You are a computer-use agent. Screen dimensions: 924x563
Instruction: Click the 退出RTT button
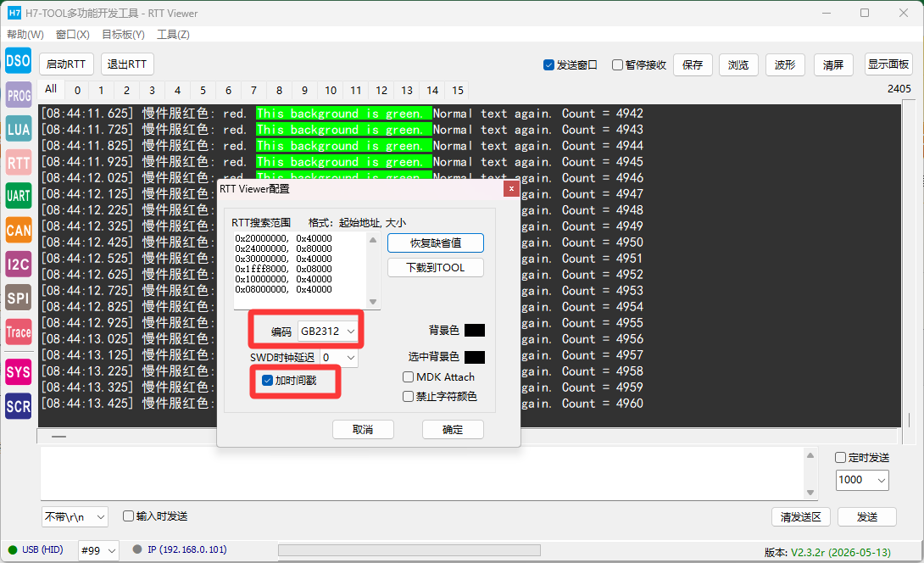tap(127, 64)
